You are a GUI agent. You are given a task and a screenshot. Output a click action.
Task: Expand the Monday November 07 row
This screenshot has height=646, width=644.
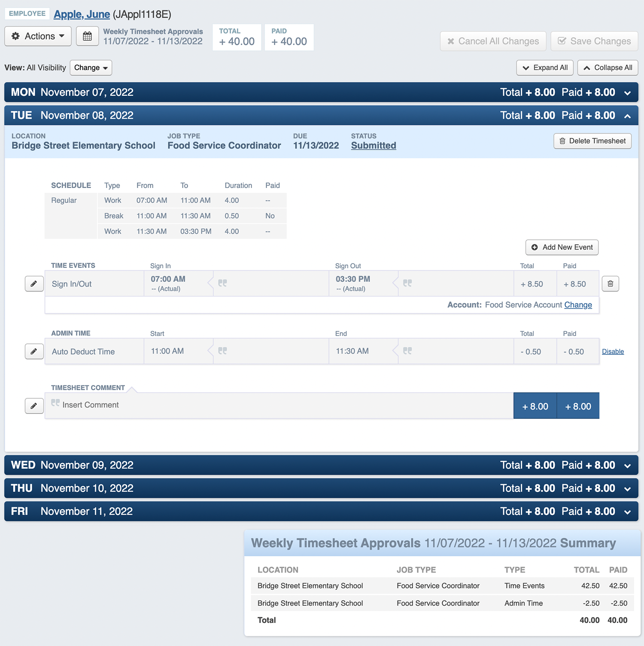(627, 93)
